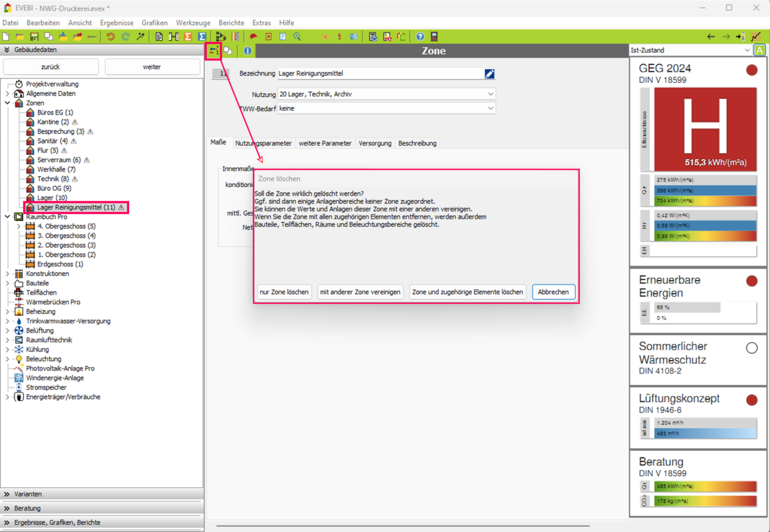Open the Berichte menu
770x532 pixels.
231,23
